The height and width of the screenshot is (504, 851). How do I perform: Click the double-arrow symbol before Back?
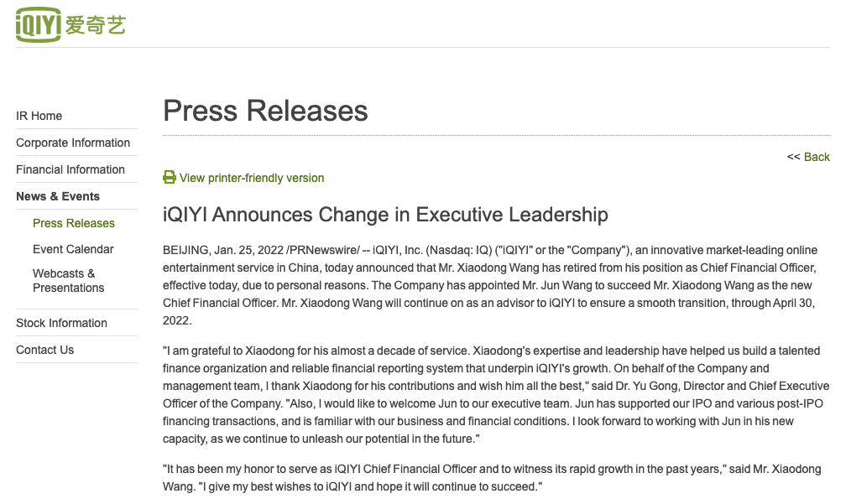[x=793, y=157]
